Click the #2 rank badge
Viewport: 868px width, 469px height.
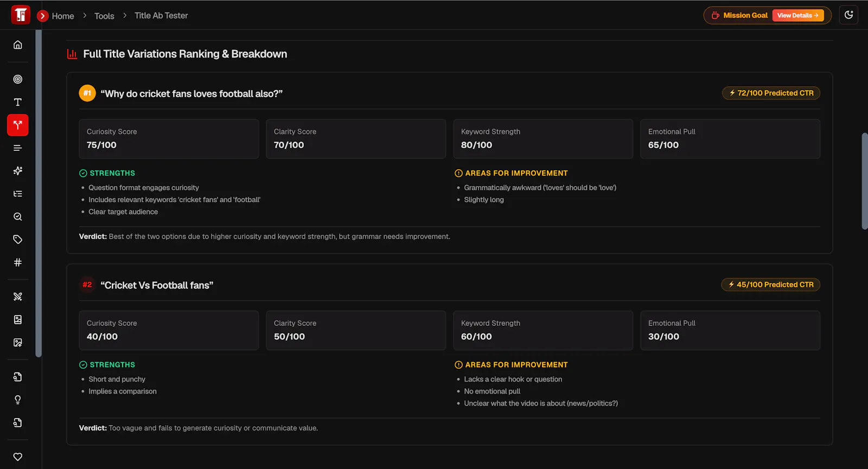tap(87, 285)
